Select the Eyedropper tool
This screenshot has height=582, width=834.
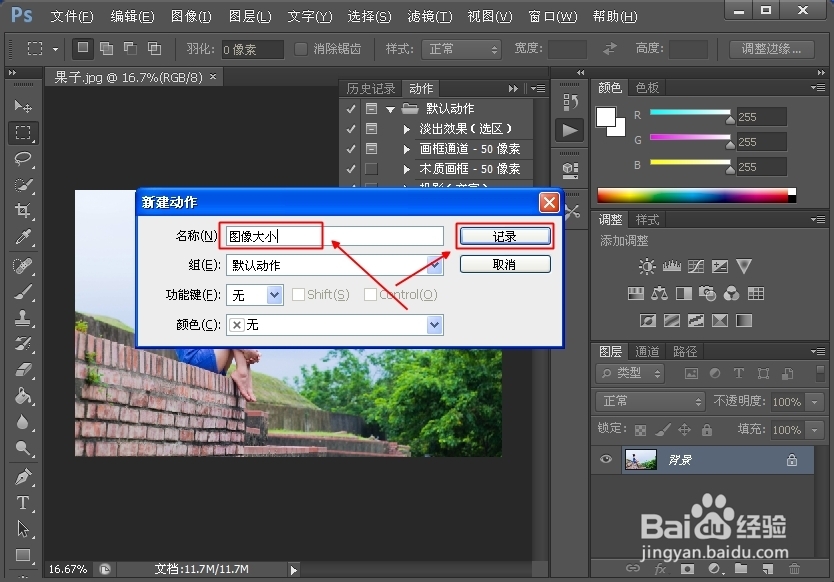pyautogui.click(x=23, y=237)
